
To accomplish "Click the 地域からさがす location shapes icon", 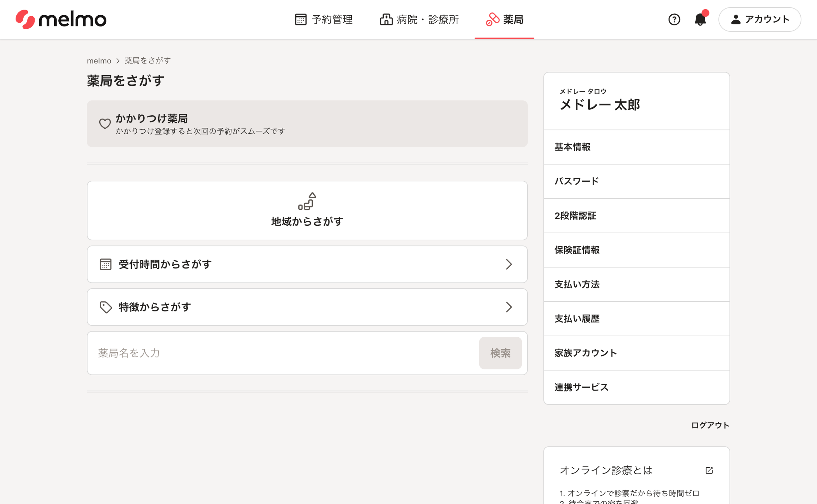I will coord(307,201).
